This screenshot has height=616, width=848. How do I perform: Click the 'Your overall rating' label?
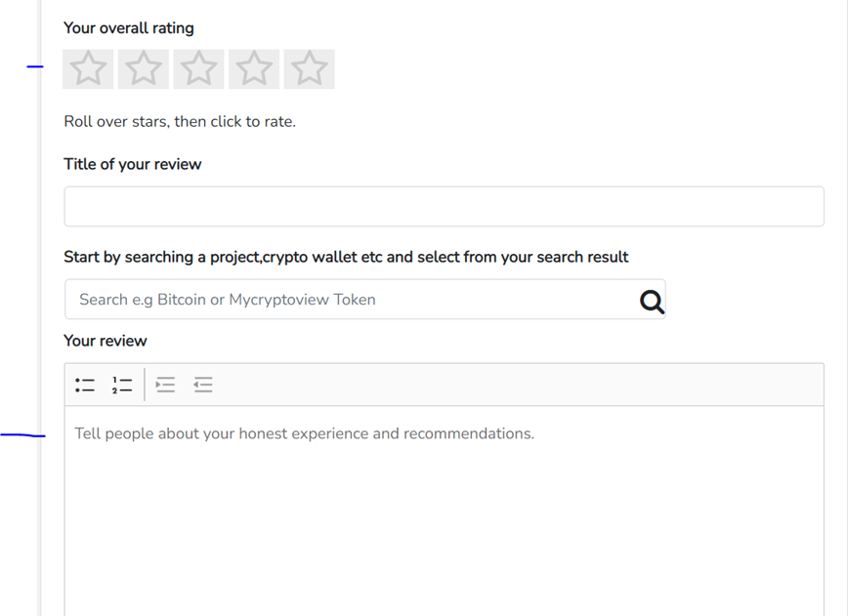129,28
